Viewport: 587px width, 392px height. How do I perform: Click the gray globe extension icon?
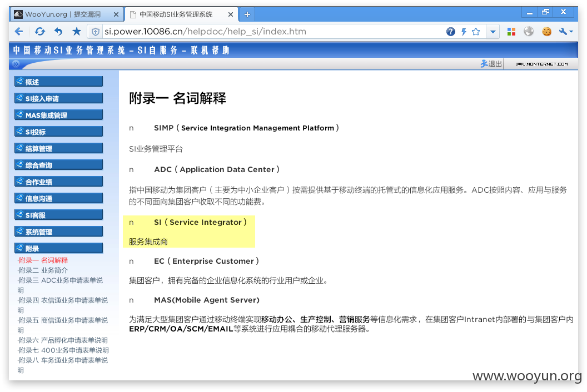[x=529, y=32]
